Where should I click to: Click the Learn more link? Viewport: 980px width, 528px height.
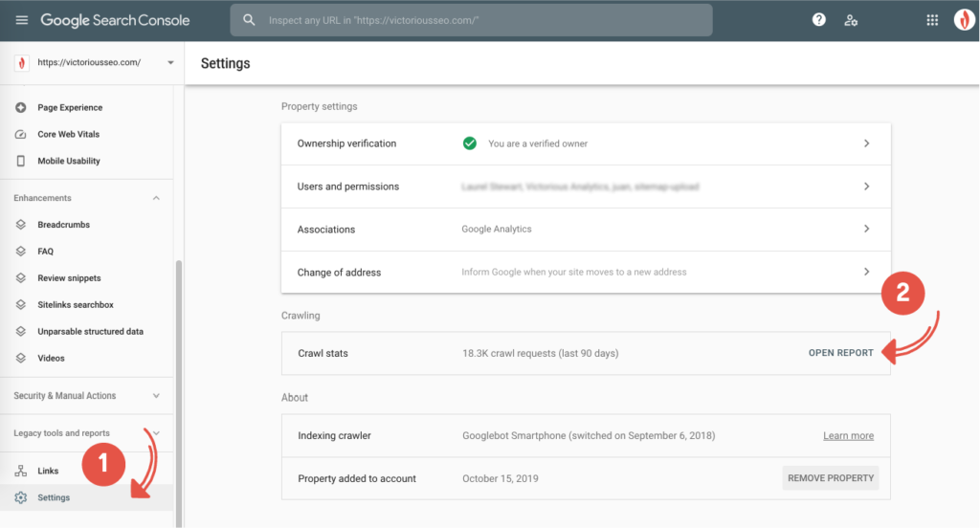848,436
